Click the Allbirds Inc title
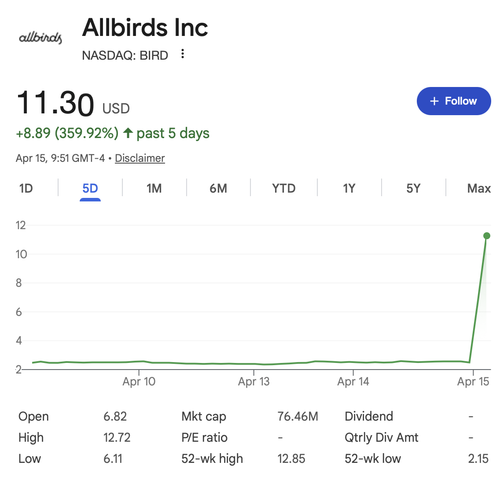 145,28
